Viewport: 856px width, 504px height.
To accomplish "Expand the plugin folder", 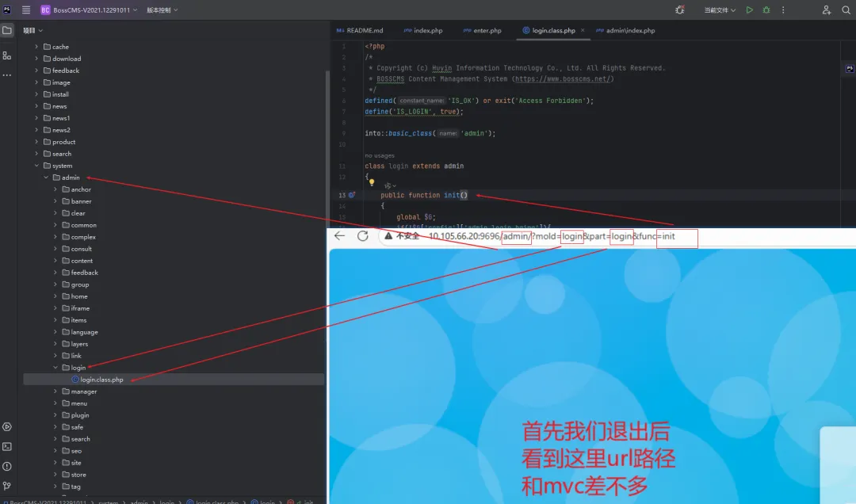I will click(55, 415).
